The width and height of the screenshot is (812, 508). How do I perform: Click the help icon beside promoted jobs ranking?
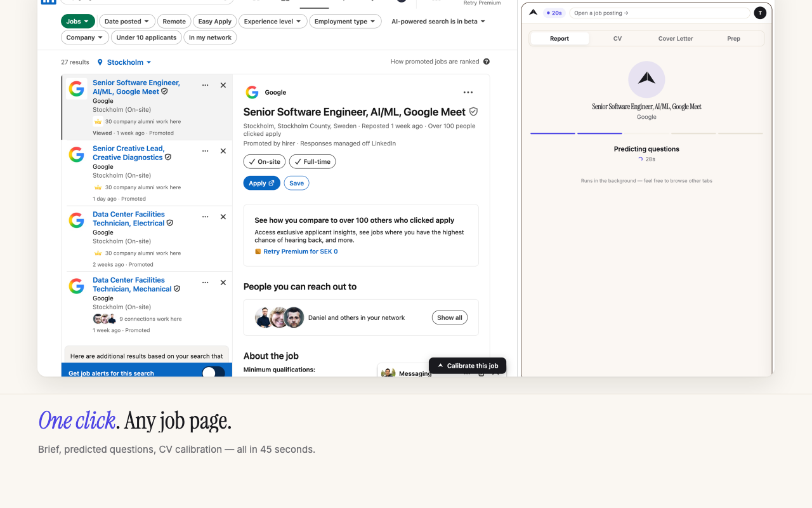(x=487, y=62)
